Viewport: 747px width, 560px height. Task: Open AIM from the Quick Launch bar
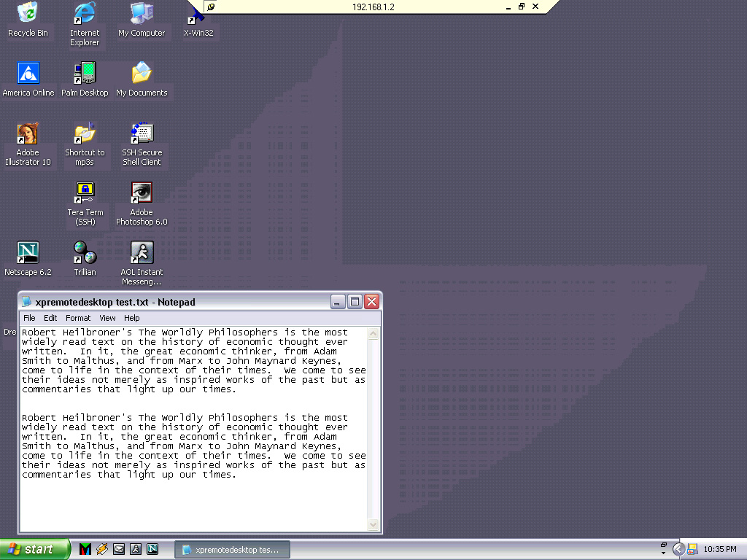click(x=135, y=549)
